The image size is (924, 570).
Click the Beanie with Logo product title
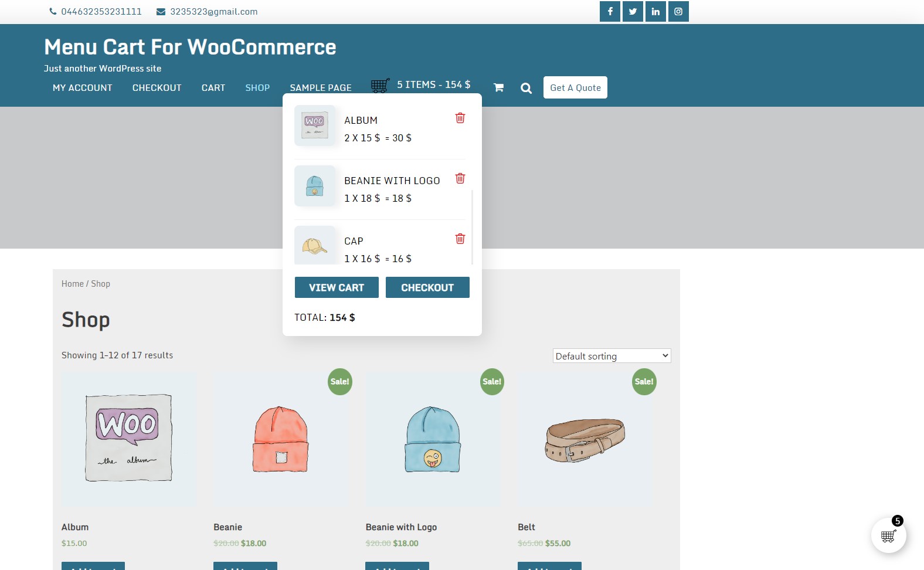pos(402,527)
